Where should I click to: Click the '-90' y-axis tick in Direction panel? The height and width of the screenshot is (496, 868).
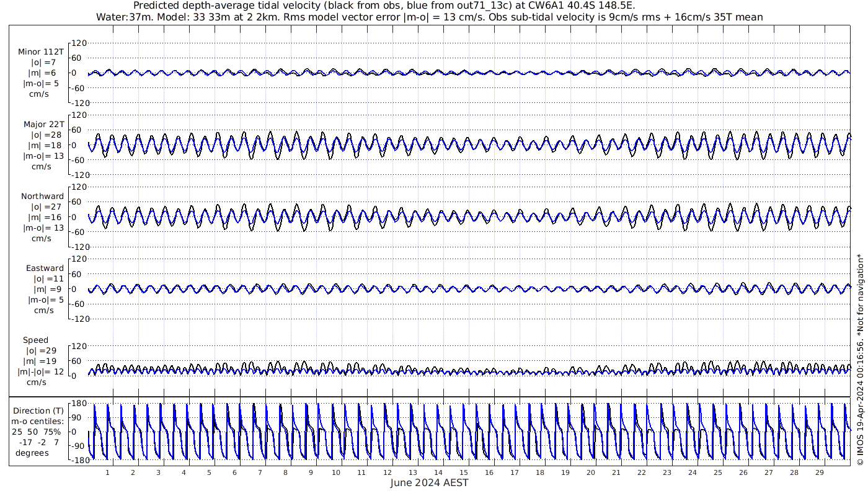coord(78,446)
